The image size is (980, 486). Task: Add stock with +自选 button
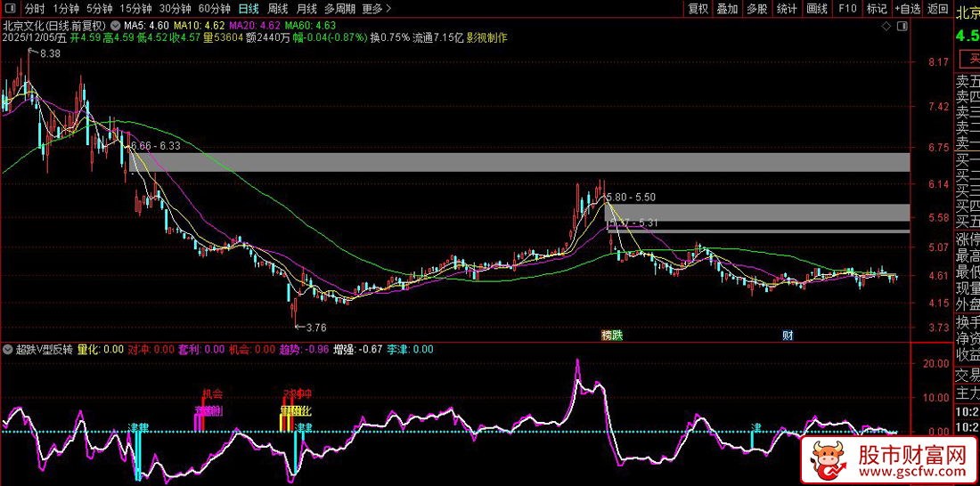pos(907,9)
